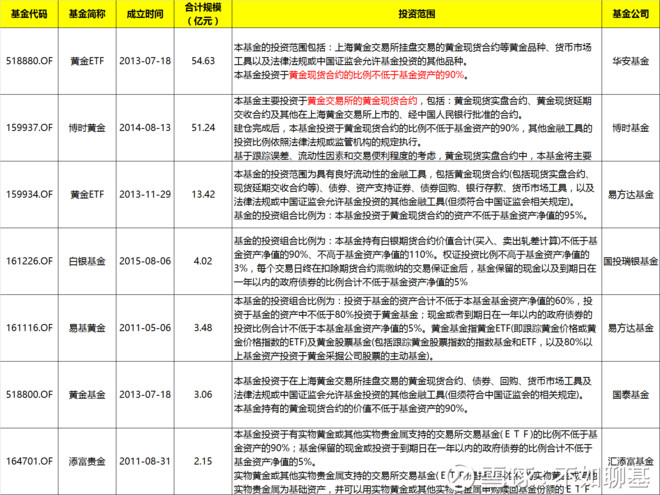Image resolution: width=660 pixels, height=495 pixels.
Task: Click company cell 博时基金
Action: click(631, 128)
